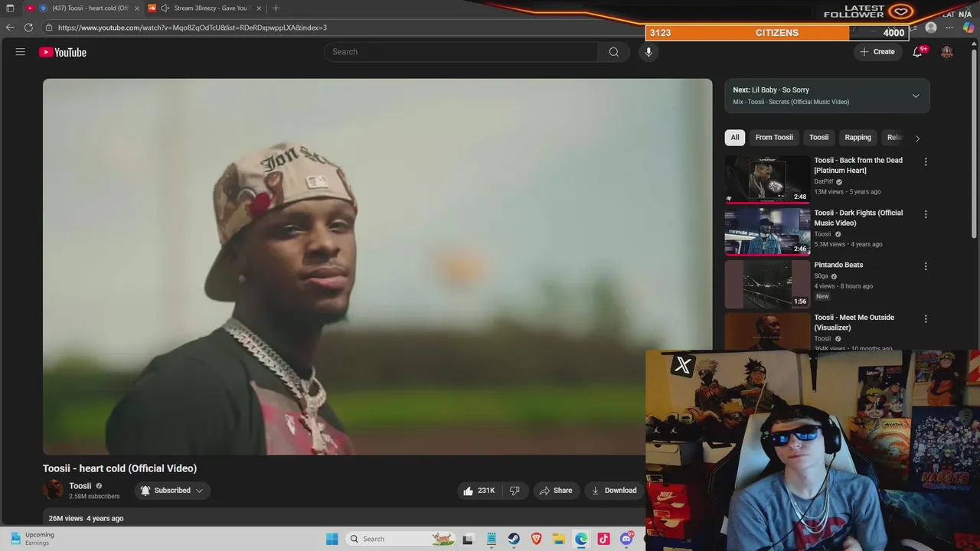
Task: Open Pintando Beats video thumbnail
Action: tap(767, 284)
